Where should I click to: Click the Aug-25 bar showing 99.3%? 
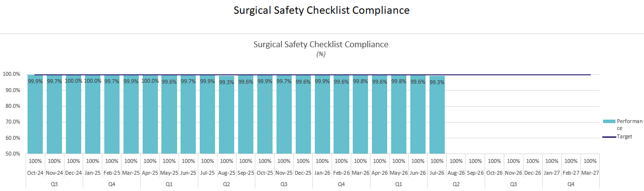226,115
